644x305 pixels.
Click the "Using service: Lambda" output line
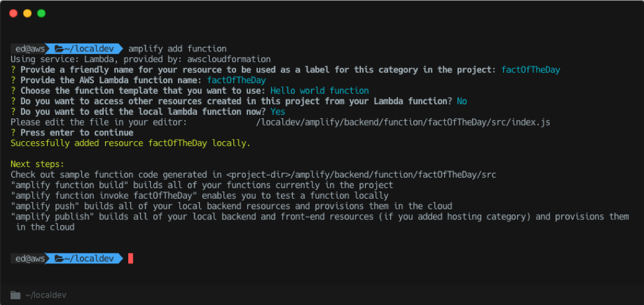coord(141,59)
